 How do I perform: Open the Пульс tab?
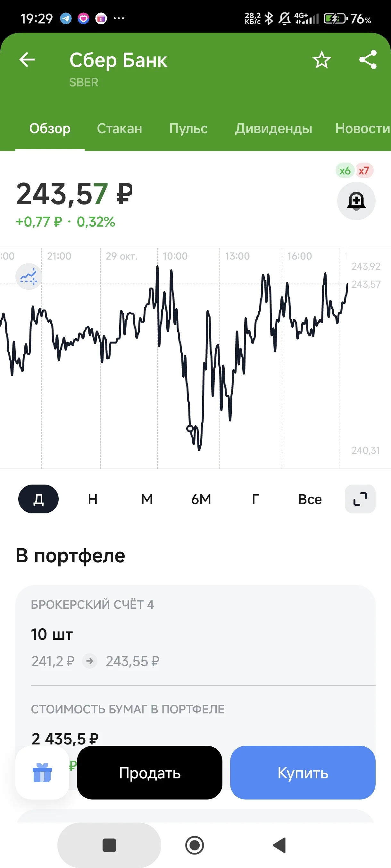[x=188, y=128]
